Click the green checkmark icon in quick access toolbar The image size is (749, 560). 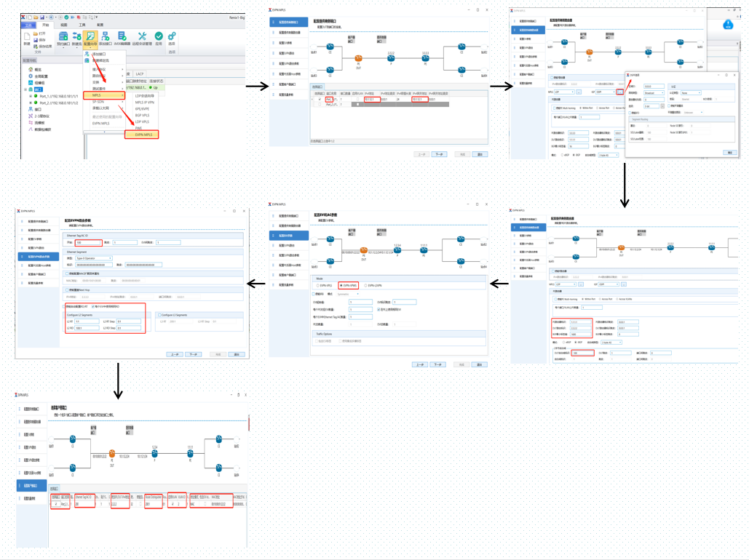tap(66, 17)
